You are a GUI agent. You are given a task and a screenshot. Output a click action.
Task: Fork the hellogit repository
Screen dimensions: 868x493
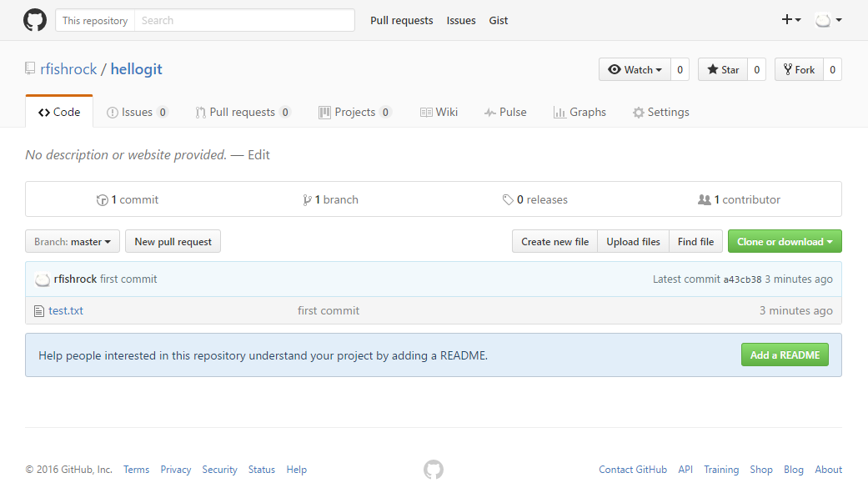tap(799, 70)
